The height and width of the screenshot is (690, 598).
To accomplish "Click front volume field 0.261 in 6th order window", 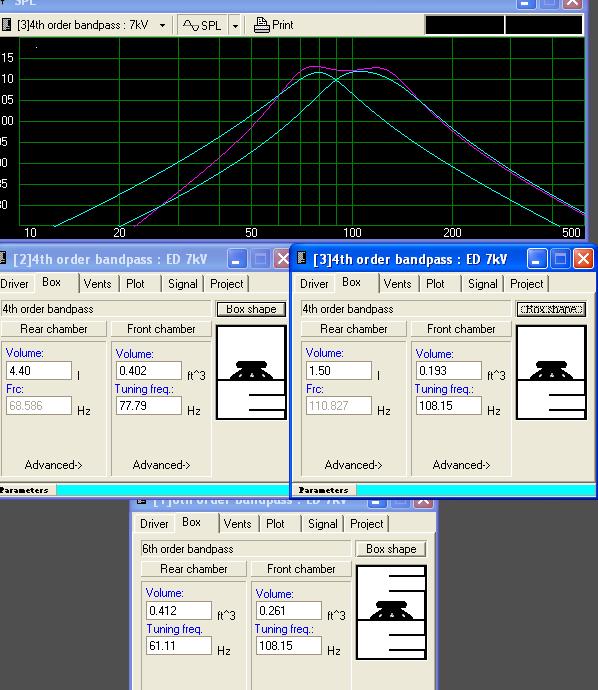I will point(289,610).
